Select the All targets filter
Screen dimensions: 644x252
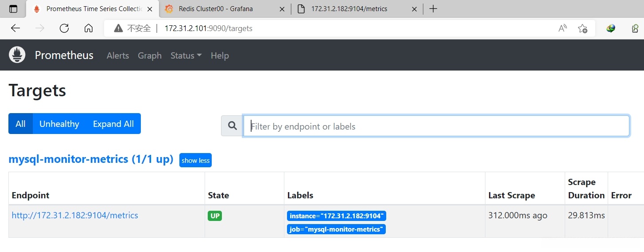point(20,124)
